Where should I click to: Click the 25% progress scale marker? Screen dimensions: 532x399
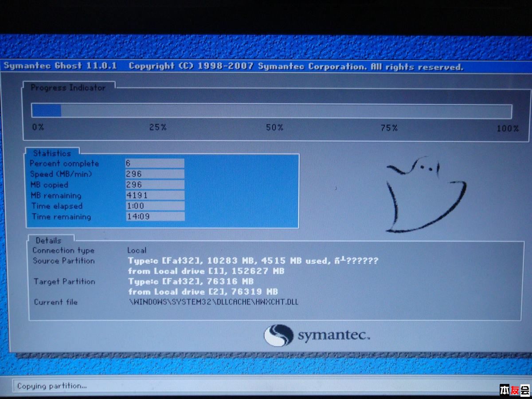[158, 127]
